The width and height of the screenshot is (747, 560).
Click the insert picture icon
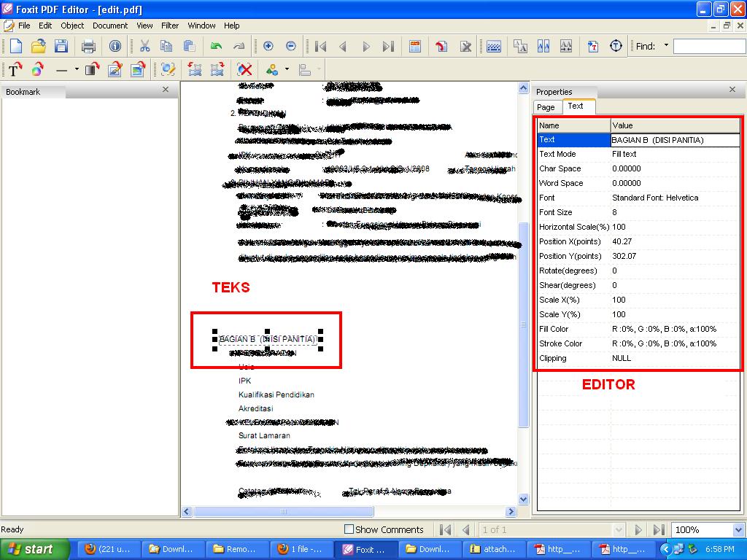coord(138,70)
